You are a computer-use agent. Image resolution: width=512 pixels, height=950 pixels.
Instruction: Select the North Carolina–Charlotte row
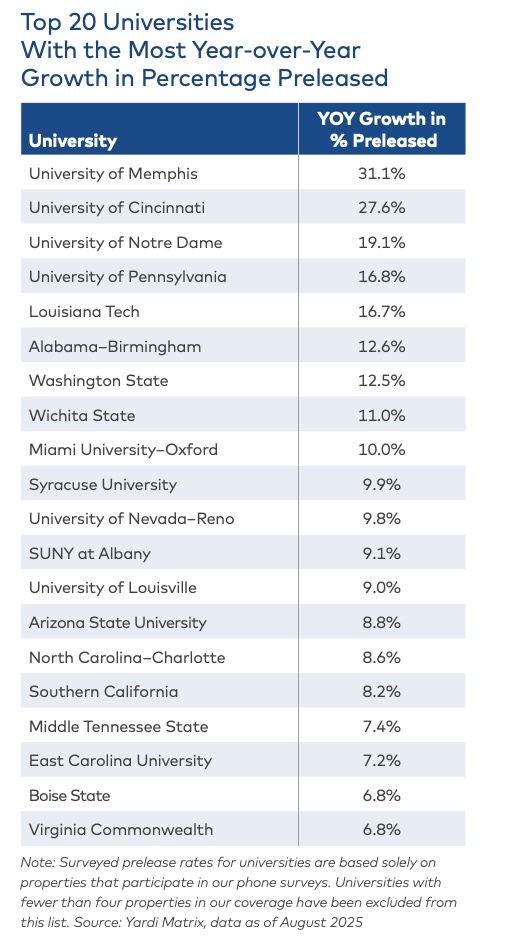[243, 657]
